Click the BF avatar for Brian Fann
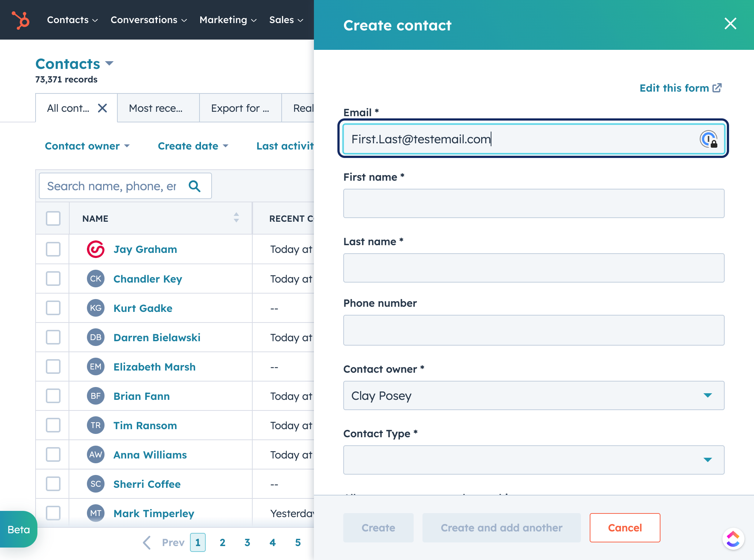 tap(96, 396)
